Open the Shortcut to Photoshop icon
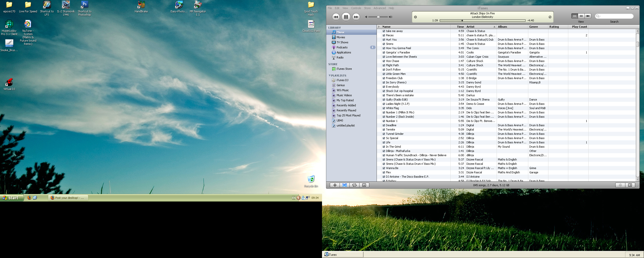 pos(85,8)
